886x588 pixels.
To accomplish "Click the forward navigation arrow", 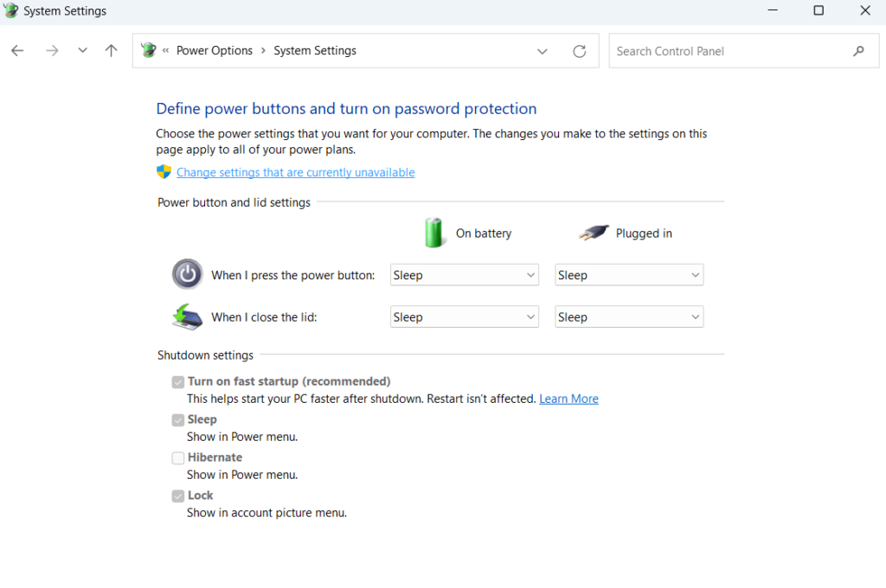I will click(52, 51).
